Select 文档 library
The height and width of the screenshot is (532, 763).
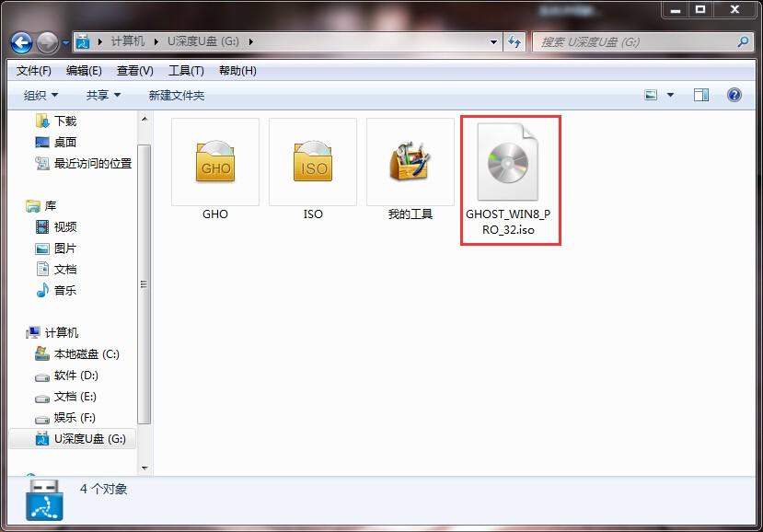coord(56,269)
